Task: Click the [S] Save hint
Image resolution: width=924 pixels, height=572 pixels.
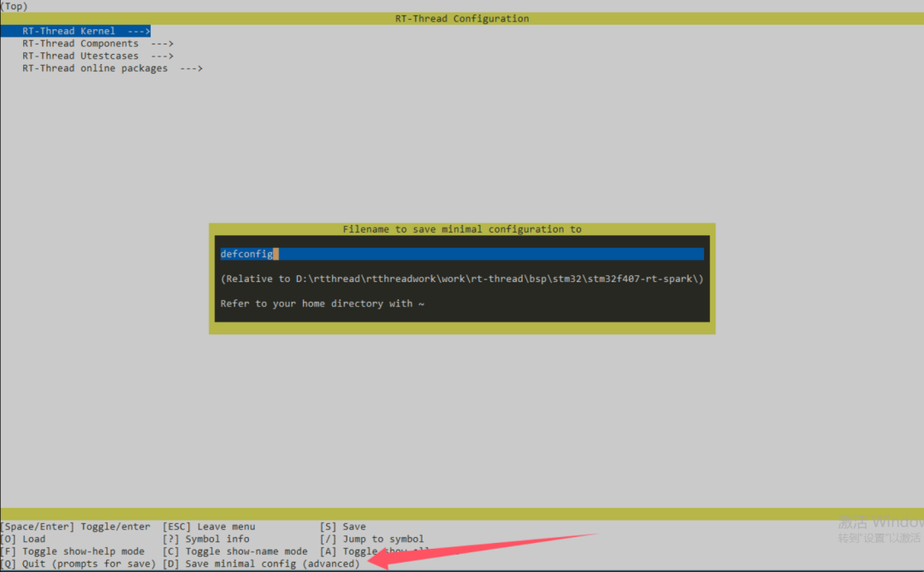Action: (x=343, y=527)
